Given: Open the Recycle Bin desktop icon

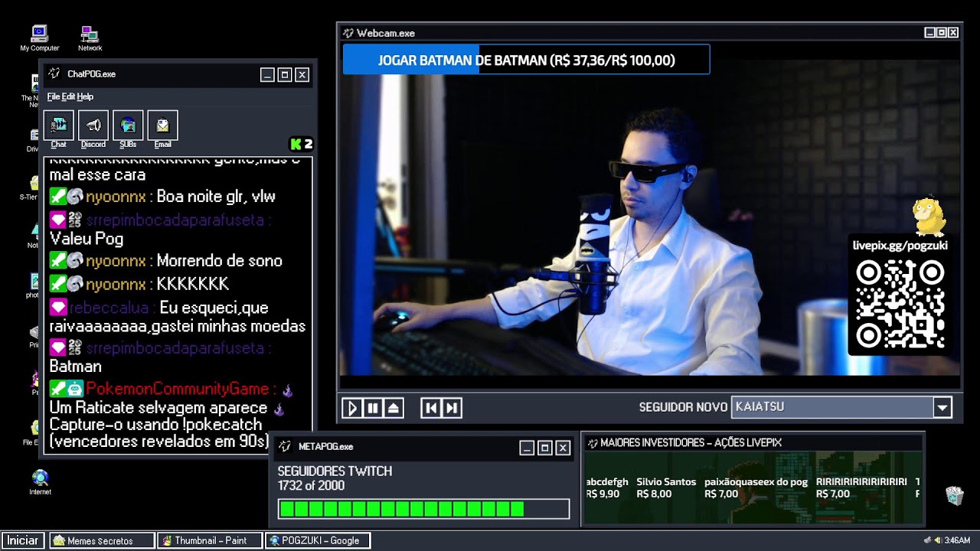Looking at the screenshot, I should (954, 496).
